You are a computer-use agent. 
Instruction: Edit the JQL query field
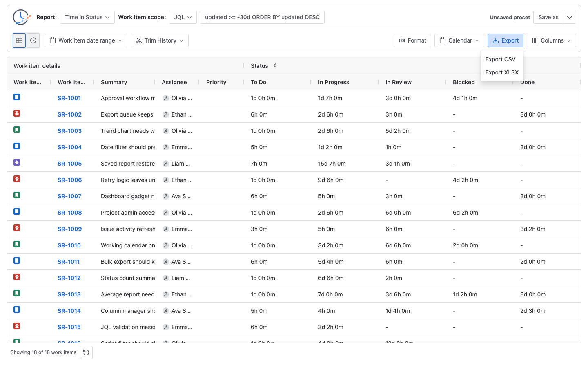[262, 17]
